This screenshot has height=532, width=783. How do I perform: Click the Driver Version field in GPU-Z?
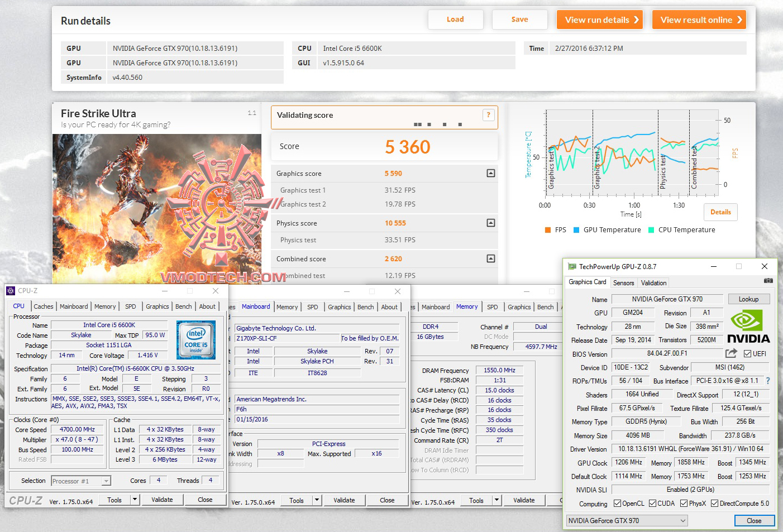tap(691, 449)
